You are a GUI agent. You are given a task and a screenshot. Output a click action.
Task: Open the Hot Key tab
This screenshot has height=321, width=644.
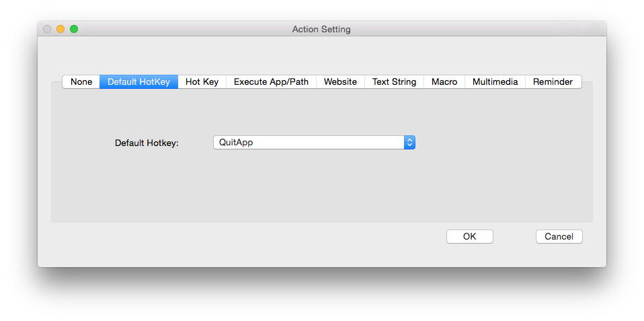point(202,82)
